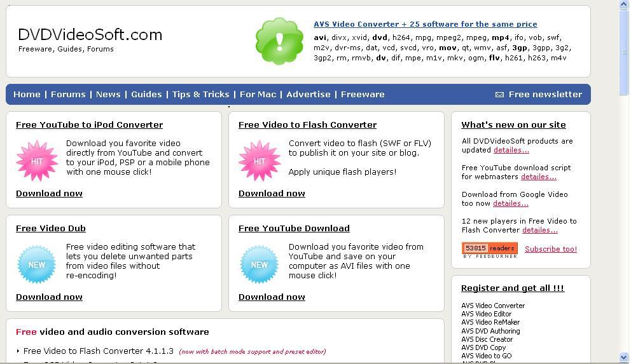631x364 pixels.
Task: Open Freeware in the navigation bar
Action: click(x=363, y=95)
